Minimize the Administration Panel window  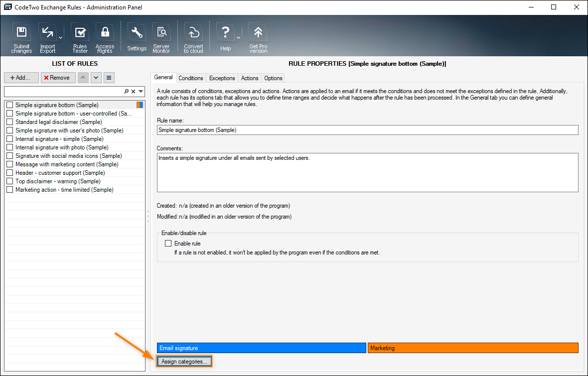coord(531,7)
